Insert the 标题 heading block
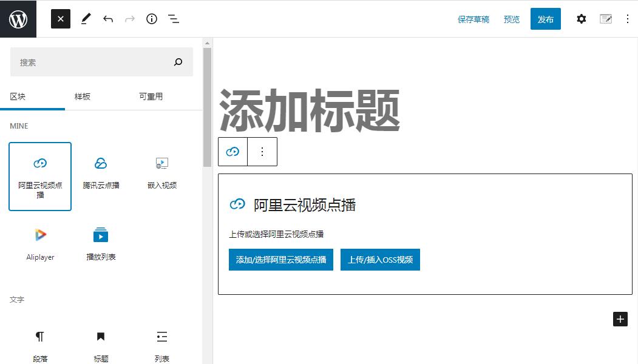The image size is (638, 364). coord(101,346)
